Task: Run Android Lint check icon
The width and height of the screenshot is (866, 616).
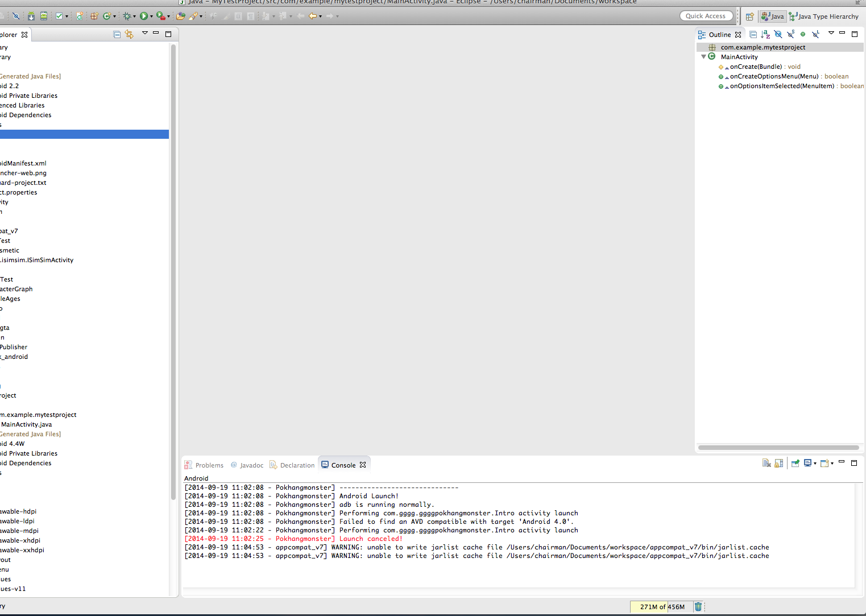Action: coord(59,16)
